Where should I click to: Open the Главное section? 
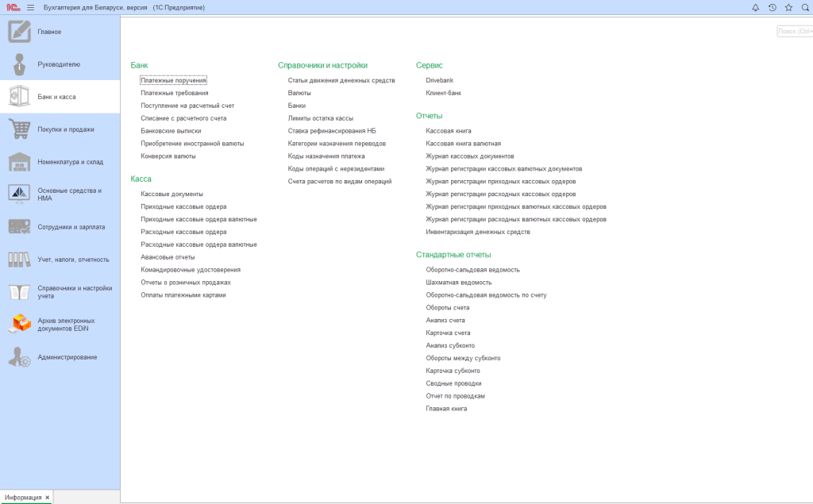coord(49,32)
